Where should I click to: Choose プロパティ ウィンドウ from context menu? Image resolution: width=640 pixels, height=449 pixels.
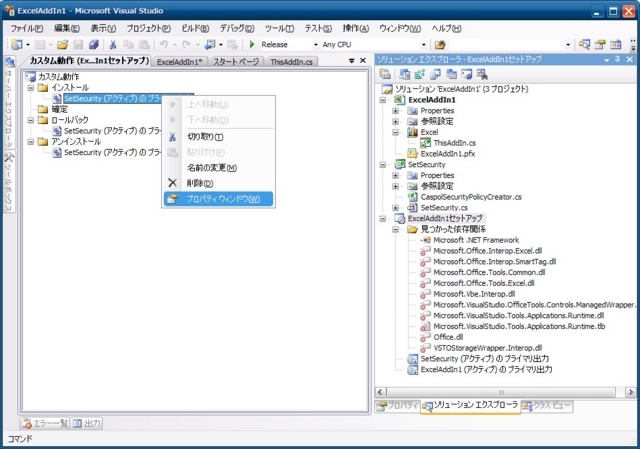pyautogui.click(x=218, y=199)
